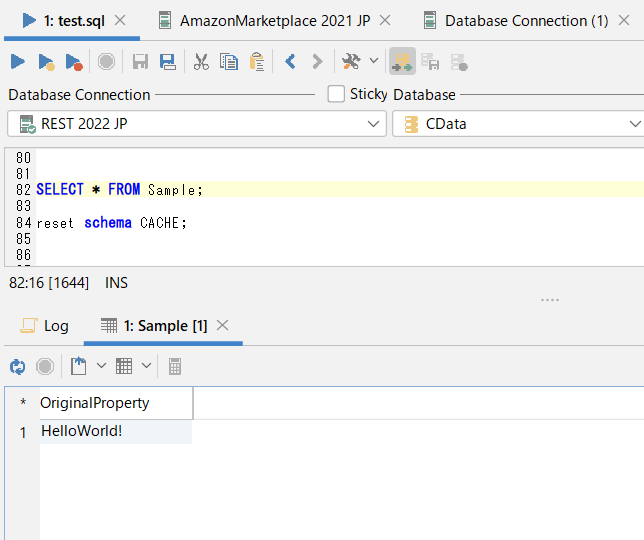
Task: Click the Paste clipboard icon
Action: 257,62
